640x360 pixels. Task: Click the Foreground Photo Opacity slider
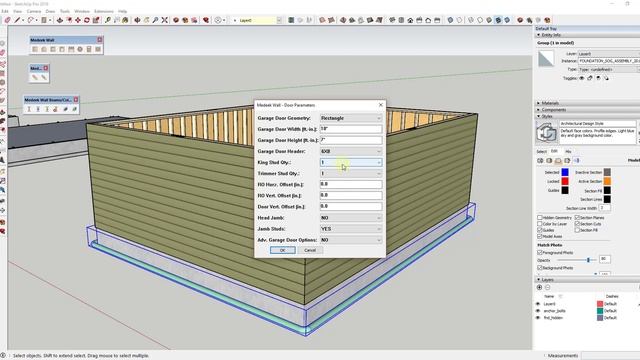[576, 260]
